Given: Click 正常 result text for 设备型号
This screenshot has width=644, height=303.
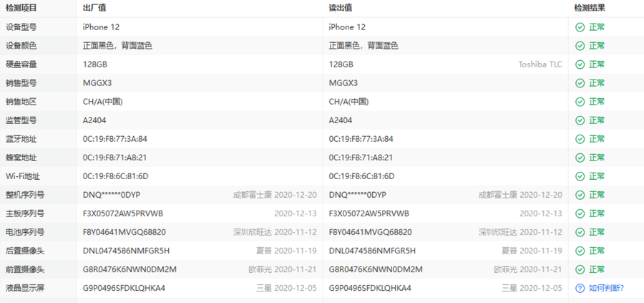Looking at the screenshot, I should click(597, 27).
